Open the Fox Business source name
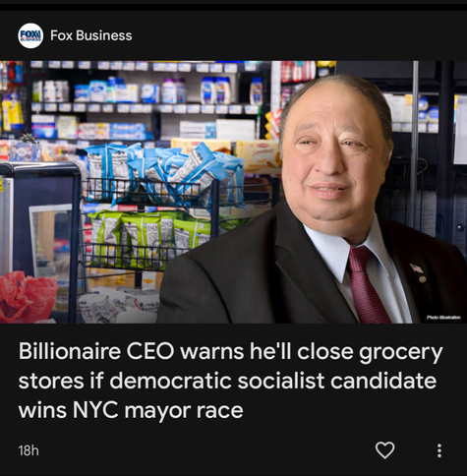Screen dimensions: 467x476 [x=91, y=35]
